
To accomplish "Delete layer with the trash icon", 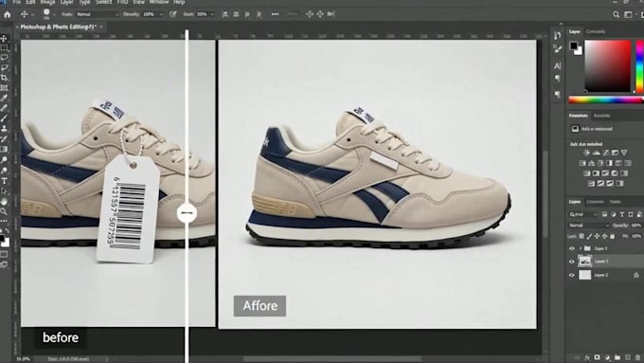I will 637,357.
